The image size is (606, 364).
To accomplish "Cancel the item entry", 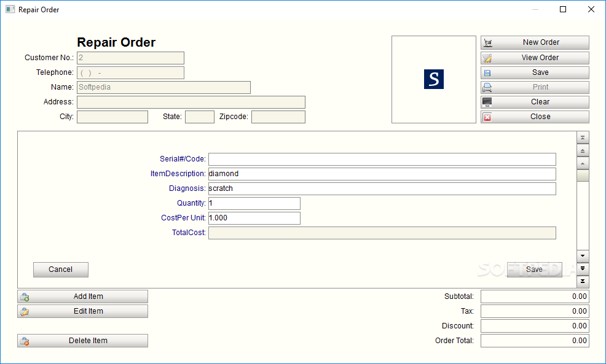I will click(61, 269).
